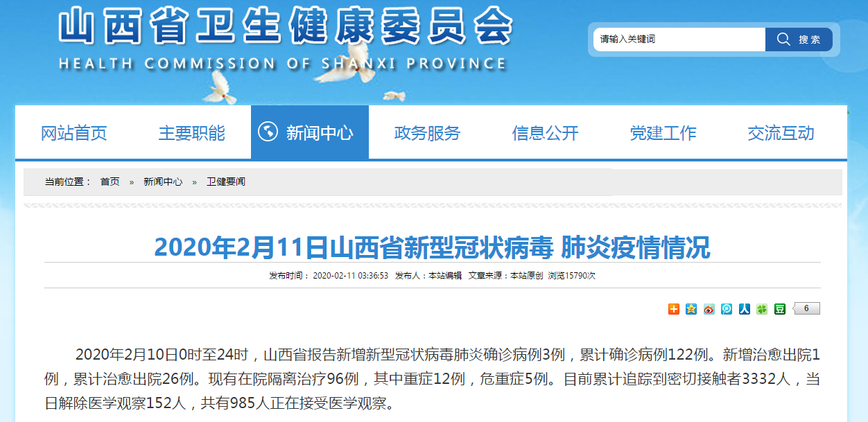Click HEALTH COMMISSION OF SHANXI PROVINCE subtitle

point(283,64)
